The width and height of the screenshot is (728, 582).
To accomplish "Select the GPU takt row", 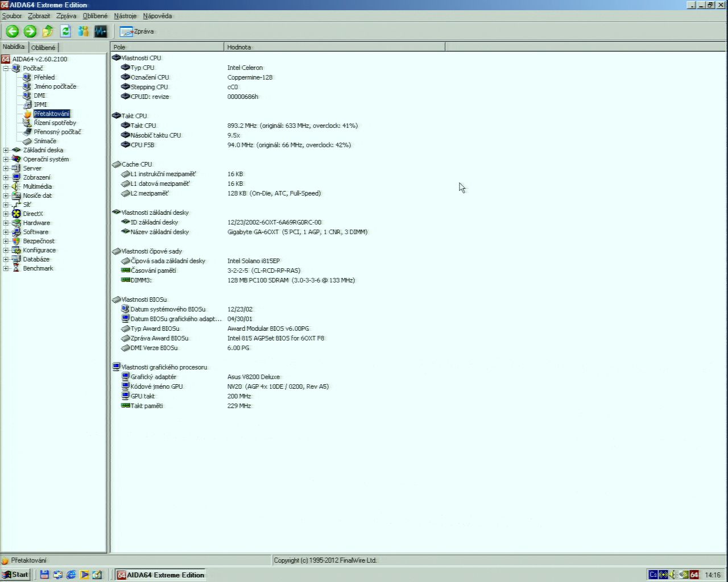I will 186,396.
